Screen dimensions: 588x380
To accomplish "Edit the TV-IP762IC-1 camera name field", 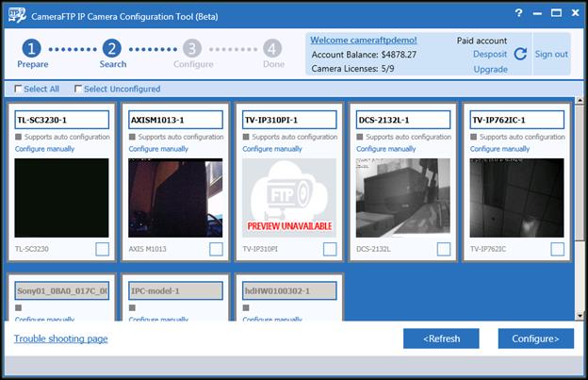I will point(516,120).
